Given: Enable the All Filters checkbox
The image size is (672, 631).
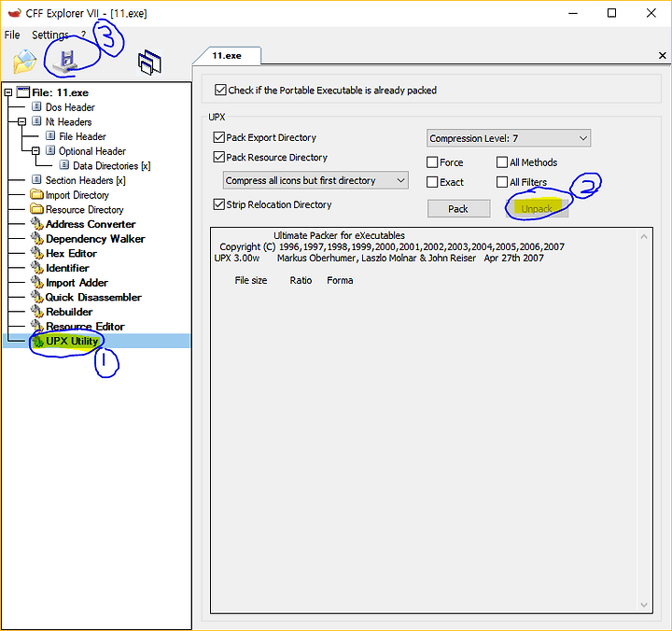Looking at the screenshot, I should (x=502, y=182).
